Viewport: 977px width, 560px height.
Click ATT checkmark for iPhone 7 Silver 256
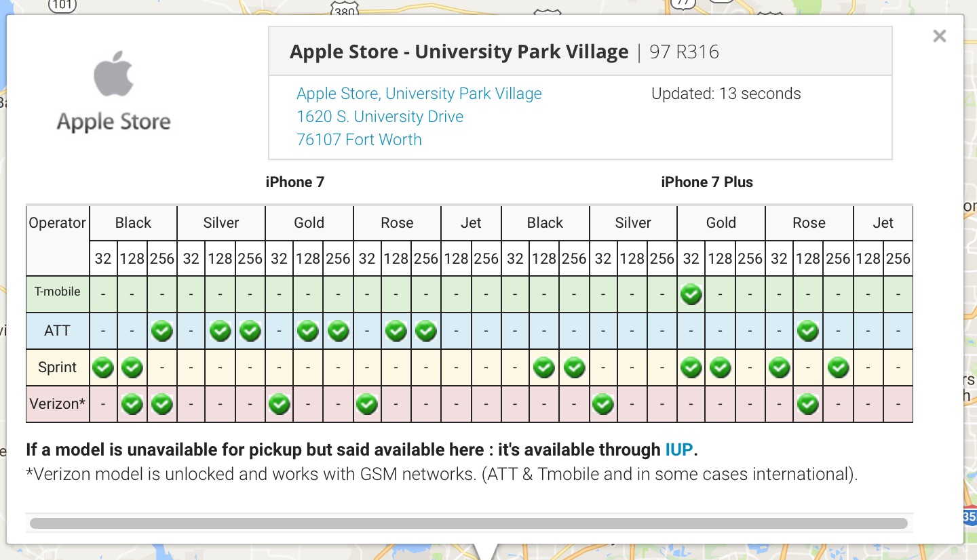pos(250,332)
